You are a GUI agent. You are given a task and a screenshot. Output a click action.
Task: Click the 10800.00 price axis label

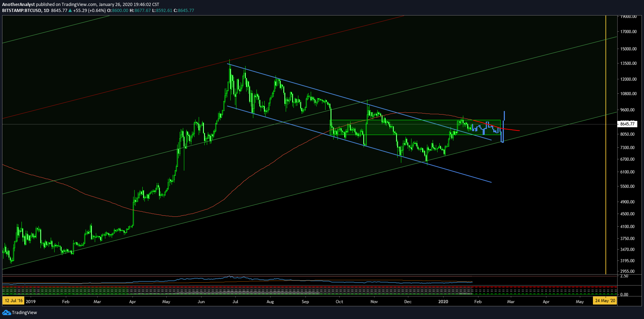(x=628, y=94)
